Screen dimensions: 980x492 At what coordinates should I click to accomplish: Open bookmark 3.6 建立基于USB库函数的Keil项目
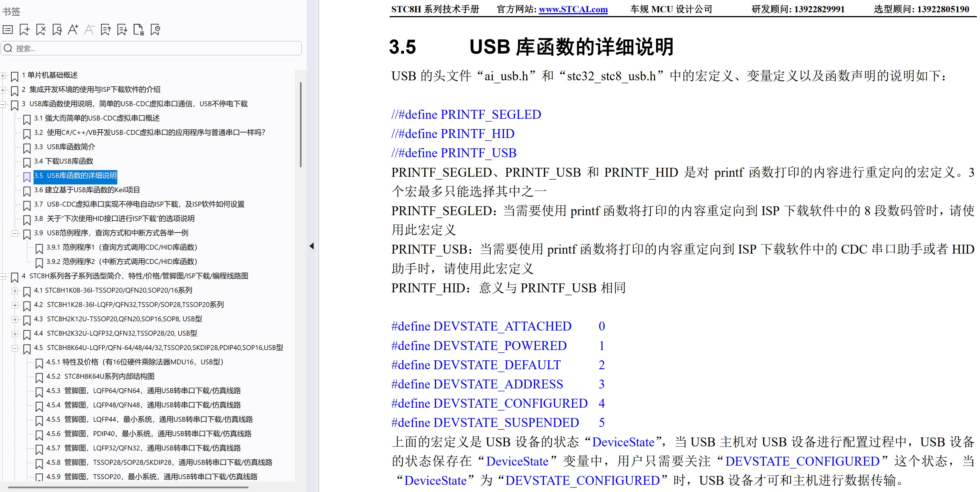pos(87,190)
